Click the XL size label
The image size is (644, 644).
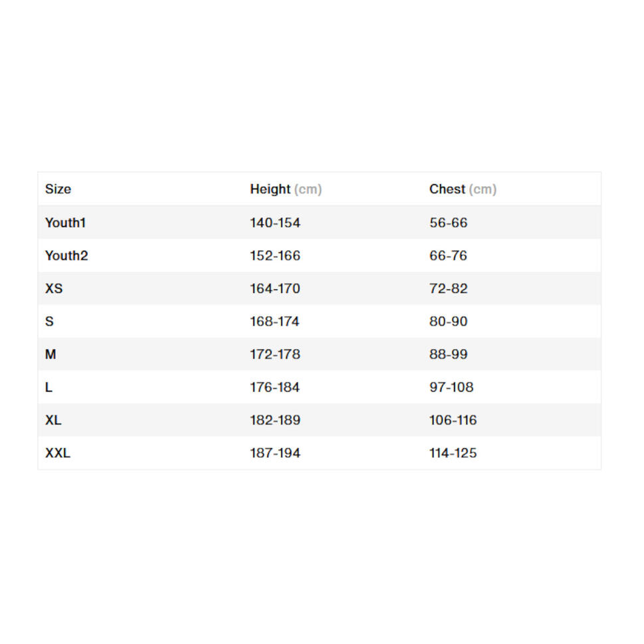pyautogui.click(x=53, y=420)
